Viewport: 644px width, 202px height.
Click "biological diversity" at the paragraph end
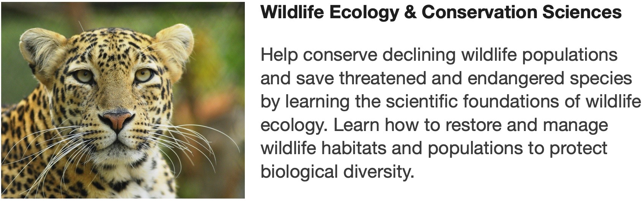point(337,172)
